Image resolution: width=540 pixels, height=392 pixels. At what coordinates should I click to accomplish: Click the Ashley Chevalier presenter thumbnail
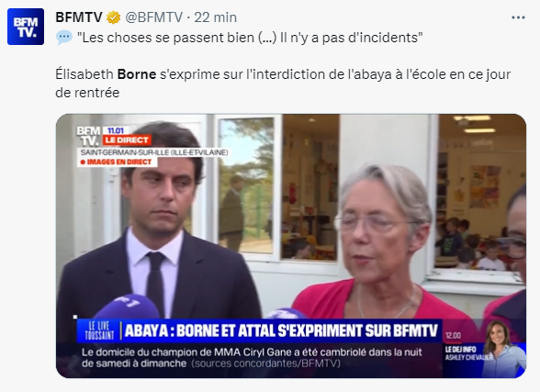(x=503, y=348)
